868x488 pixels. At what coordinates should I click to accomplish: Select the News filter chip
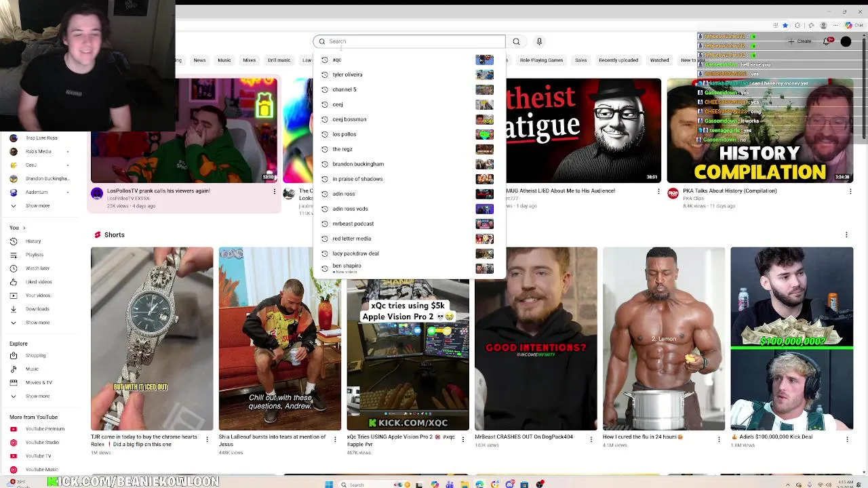point(199,60)
